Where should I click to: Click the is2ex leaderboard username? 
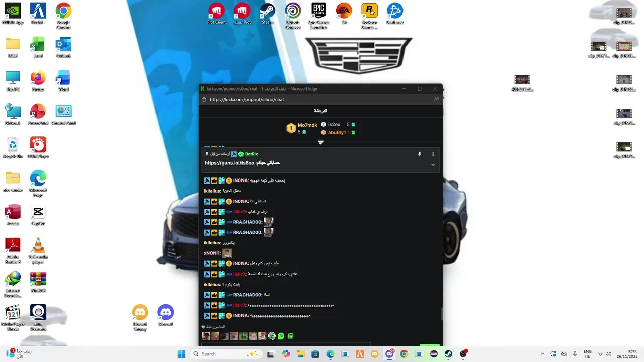tap(334, 124)
